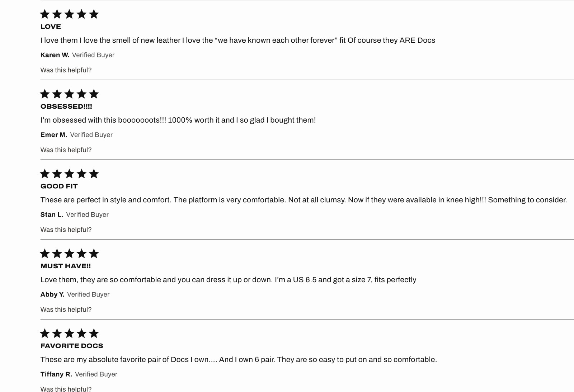Screen dimensions: 574x392
Task: Click the fifth star in Stan L.'s review
Action: click(x=94, y=174)
